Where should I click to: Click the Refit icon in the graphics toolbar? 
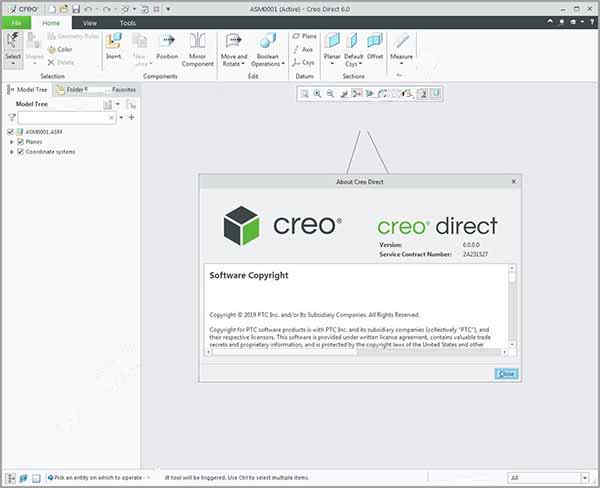pos(304,93)
